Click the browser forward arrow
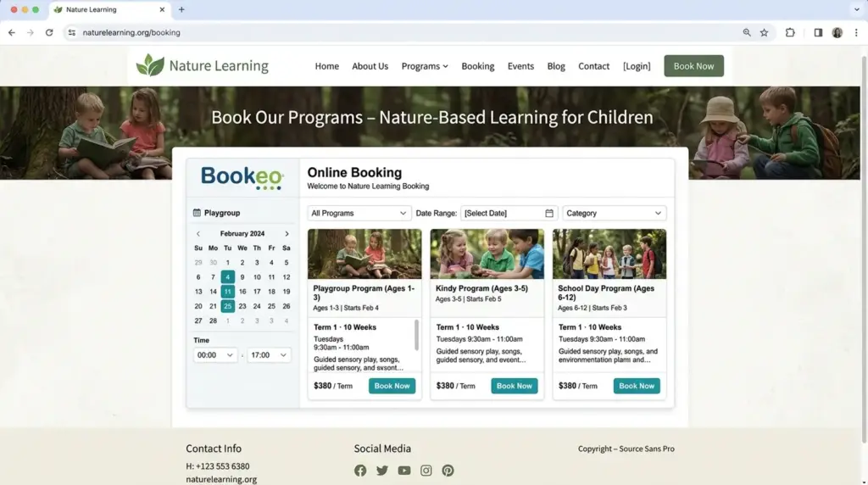This screenshot has width=868, height=485. click(x=31, y=33)
